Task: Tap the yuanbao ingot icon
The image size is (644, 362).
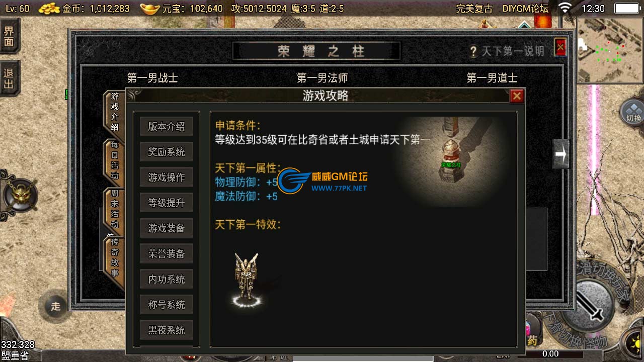Action: pos(148,8)
